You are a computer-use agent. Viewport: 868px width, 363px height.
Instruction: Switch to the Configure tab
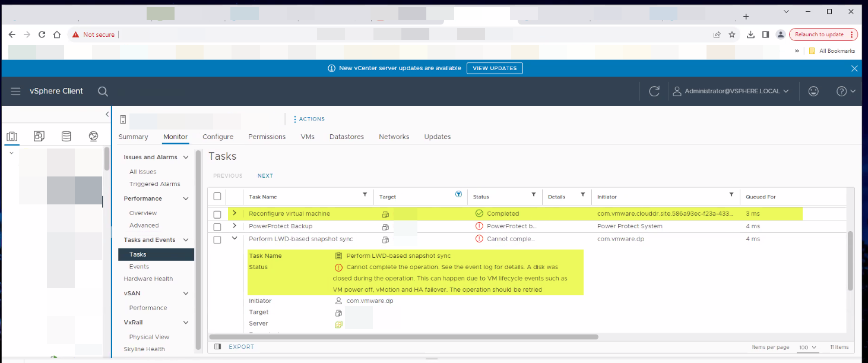tap(218, 137)
